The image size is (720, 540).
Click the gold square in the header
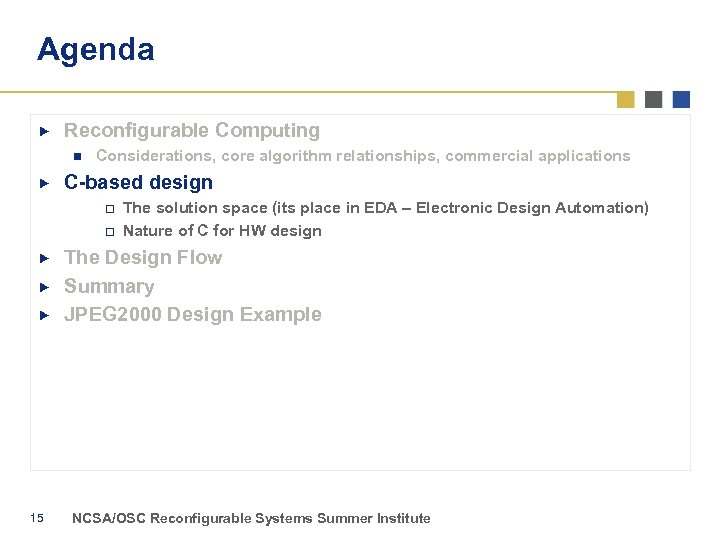(x=626, y=99)
